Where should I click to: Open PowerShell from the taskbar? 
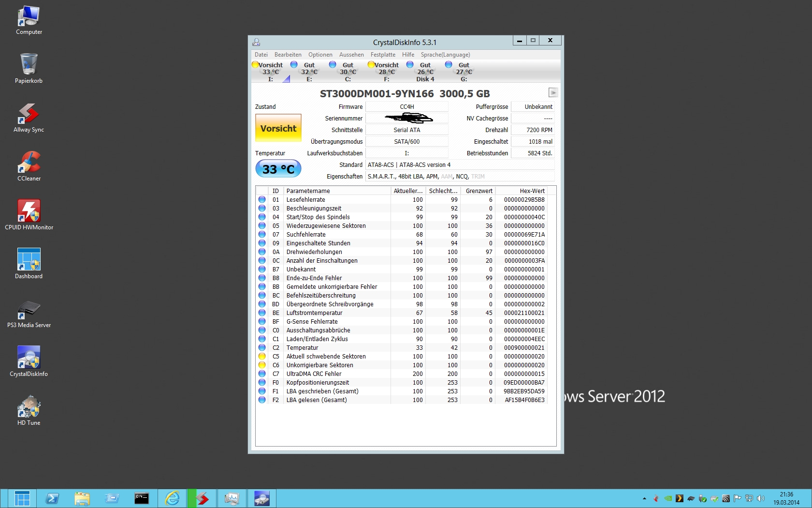coord(52,498)
